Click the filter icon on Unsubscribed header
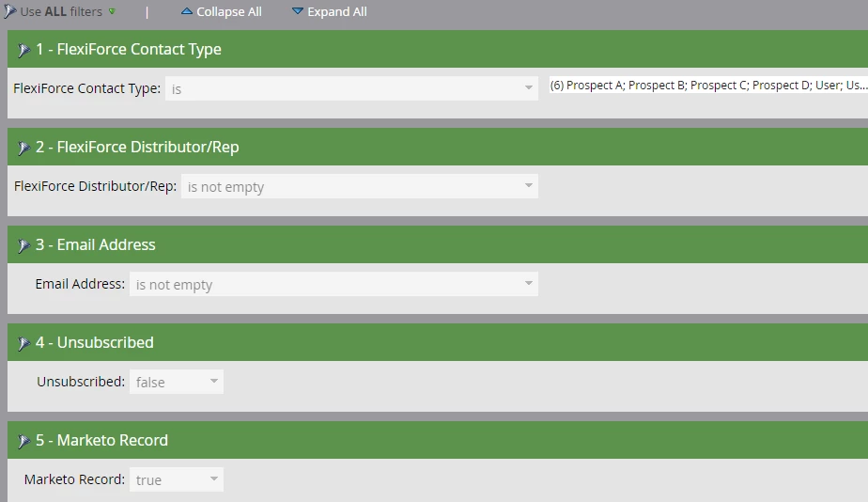 coord(23,343)
